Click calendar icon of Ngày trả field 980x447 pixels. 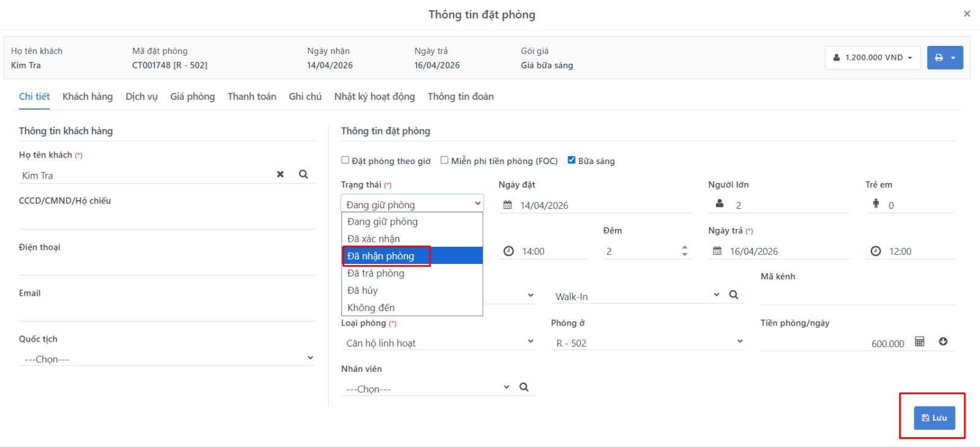click(x=717, y=251)
